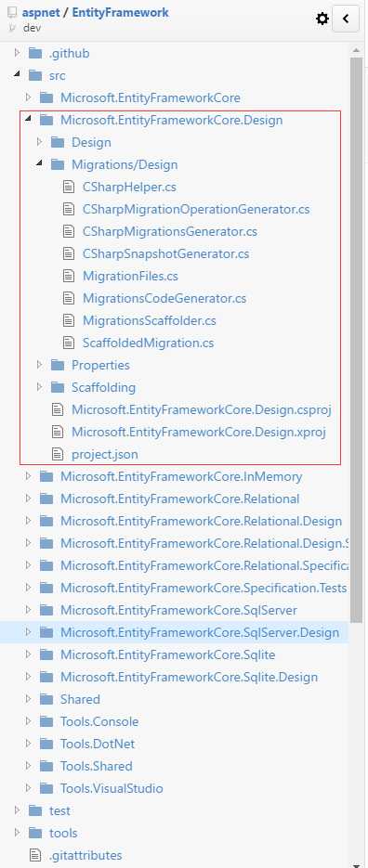Expand the test folder arrow
This screenshot has width=368, height=868.
(17, 810)
